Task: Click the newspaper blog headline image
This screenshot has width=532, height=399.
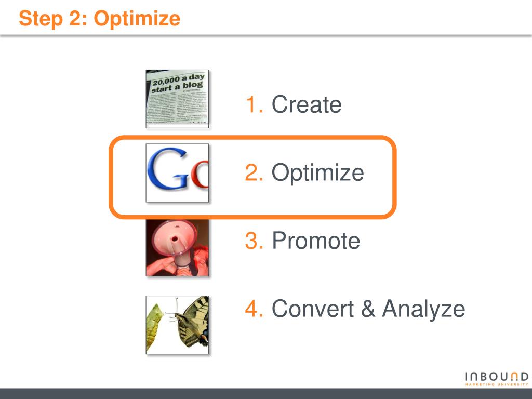Action: [177, 99]
